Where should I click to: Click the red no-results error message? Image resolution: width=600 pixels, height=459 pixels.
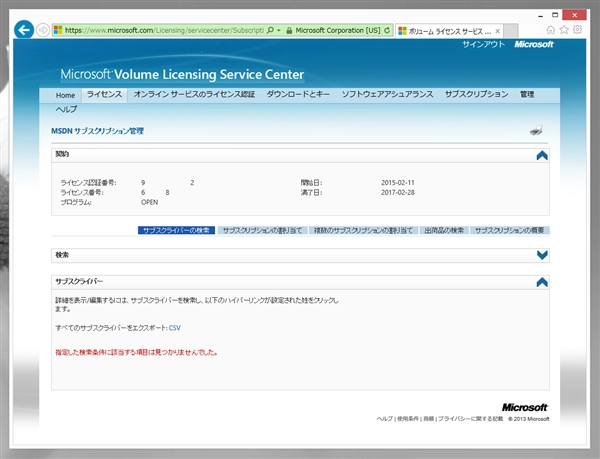coord(137,352)
